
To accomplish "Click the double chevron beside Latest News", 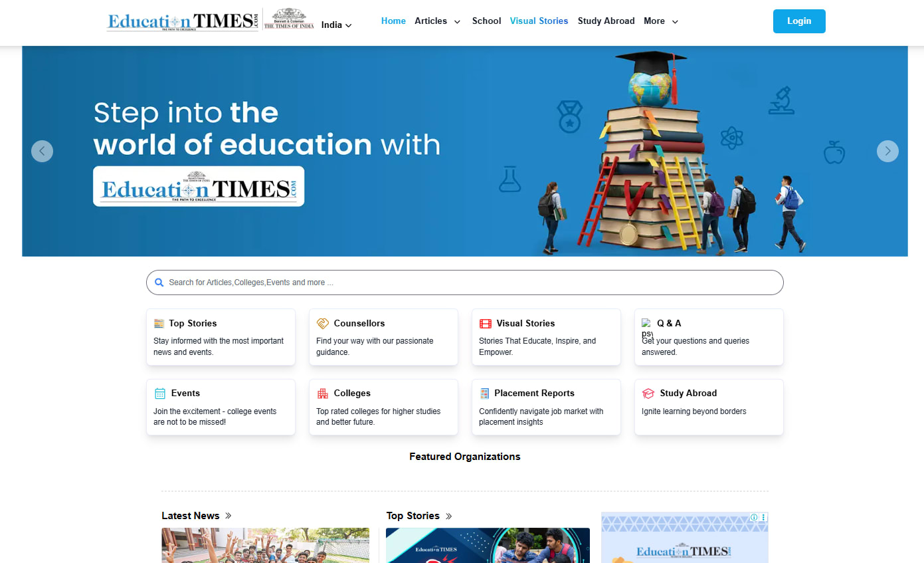I will point(229,516).
